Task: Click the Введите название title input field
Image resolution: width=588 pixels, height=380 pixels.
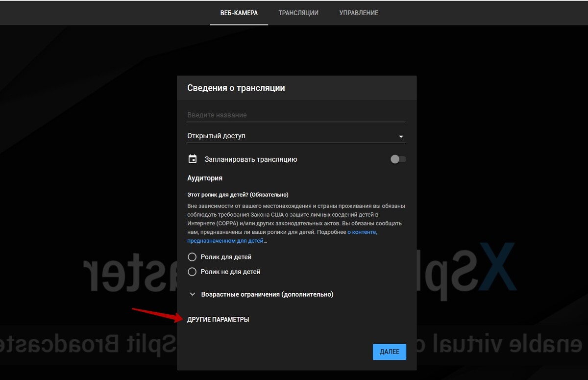Action: pyautogui.click(x=296, y=115)
